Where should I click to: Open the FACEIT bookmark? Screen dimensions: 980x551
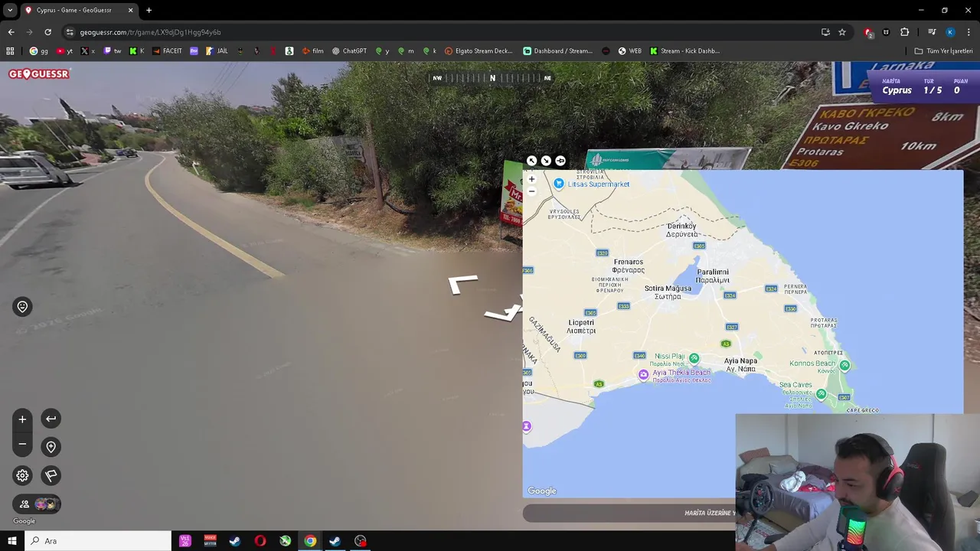coord(167,51)
